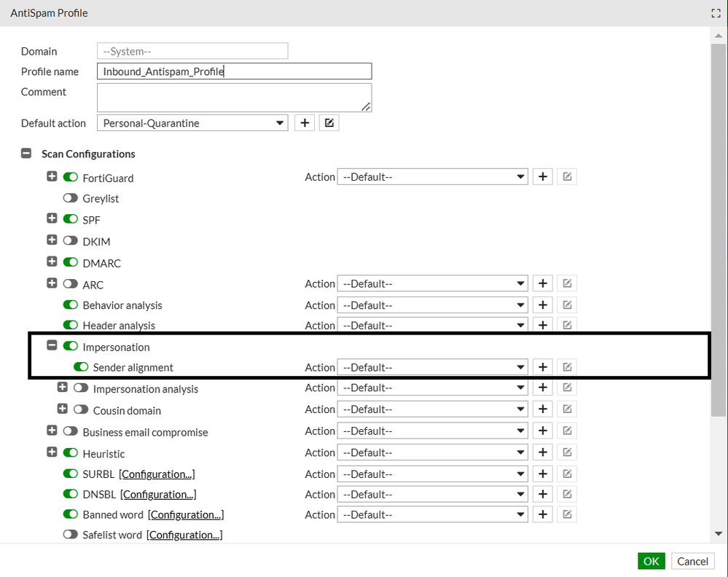Click into the Comment text area
Image resolution: width=728 pixels, height=577 pixels.
pyautogui.click(x=235, y=98)
